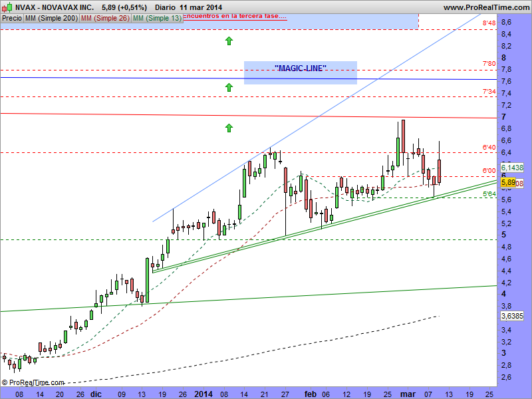Click the 7,2 price axis label

[506, 105]
